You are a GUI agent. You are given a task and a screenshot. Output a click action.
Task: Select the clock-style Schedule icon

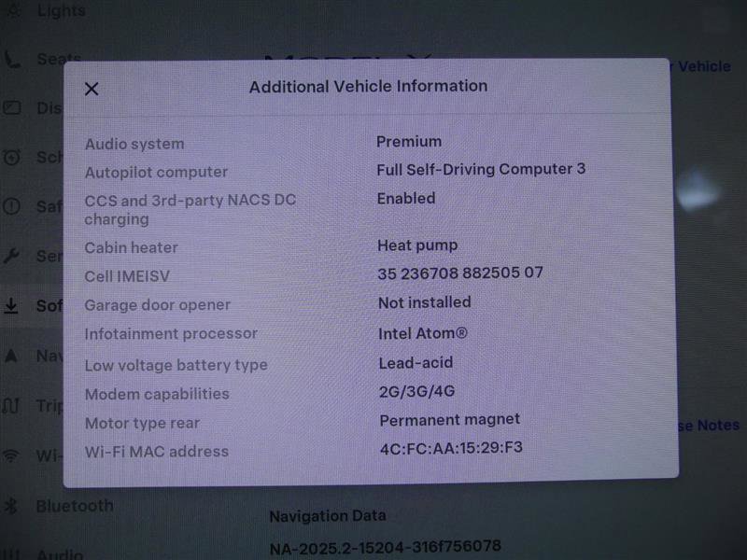(x=11, y=158)
